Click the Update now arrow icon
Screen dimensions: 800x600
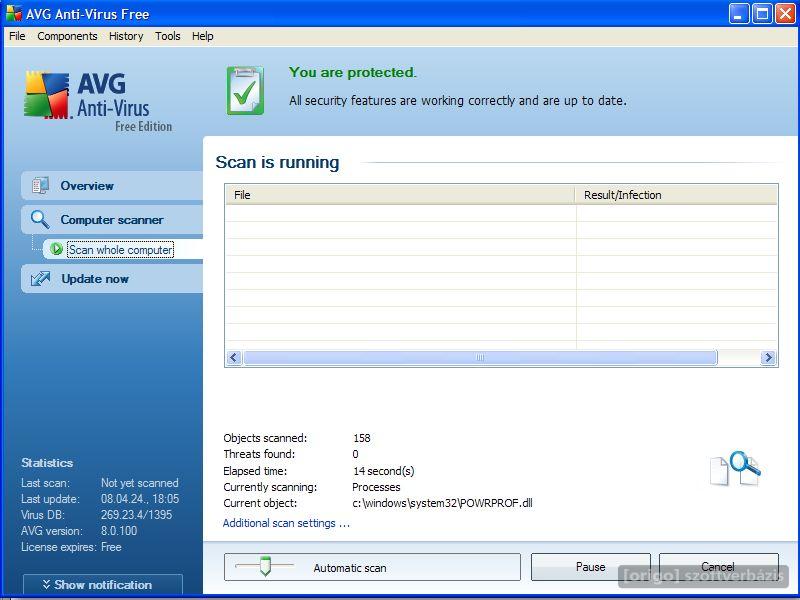pos(40,279)
